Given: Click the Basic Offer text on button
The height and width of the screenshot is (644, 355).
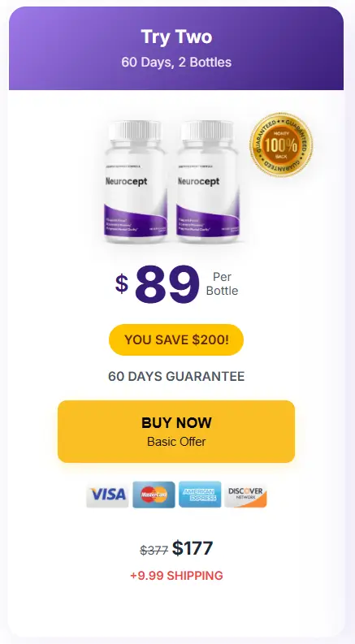Looking at the screenshot, I should click(176, 442).
